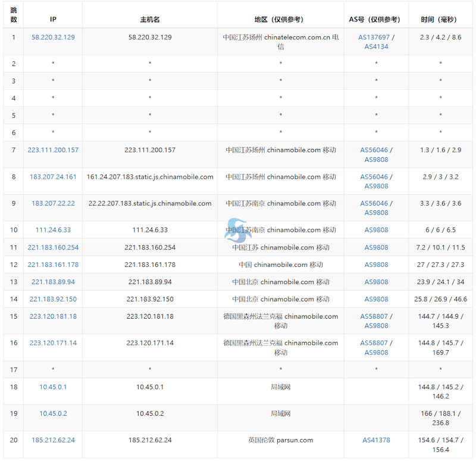This screenshot has height=461, width=476.
Task: Select region text of hop 15 德国黑森州法兰克福
Action: 253,316
